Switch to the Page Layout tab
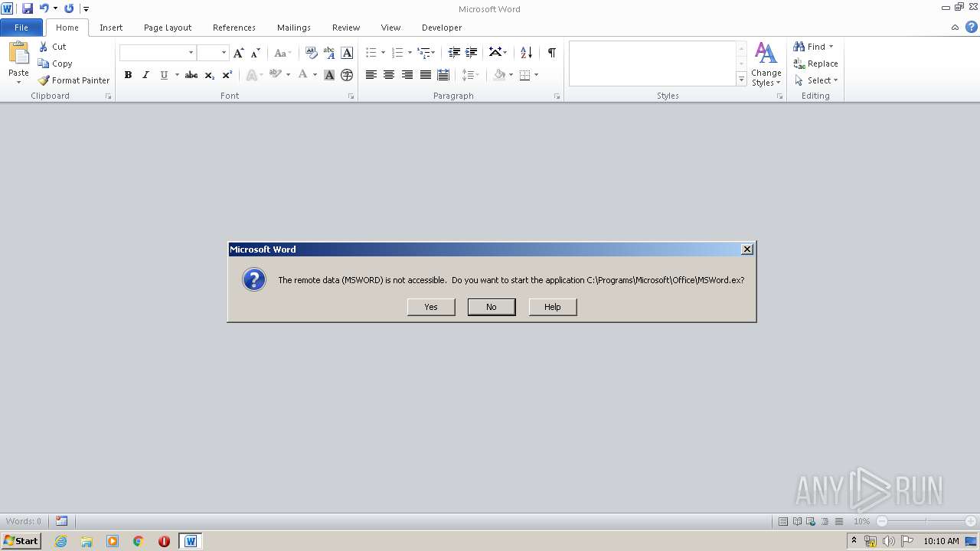The image size is (980, 551). pyautogui.click(x=168, y=28)
